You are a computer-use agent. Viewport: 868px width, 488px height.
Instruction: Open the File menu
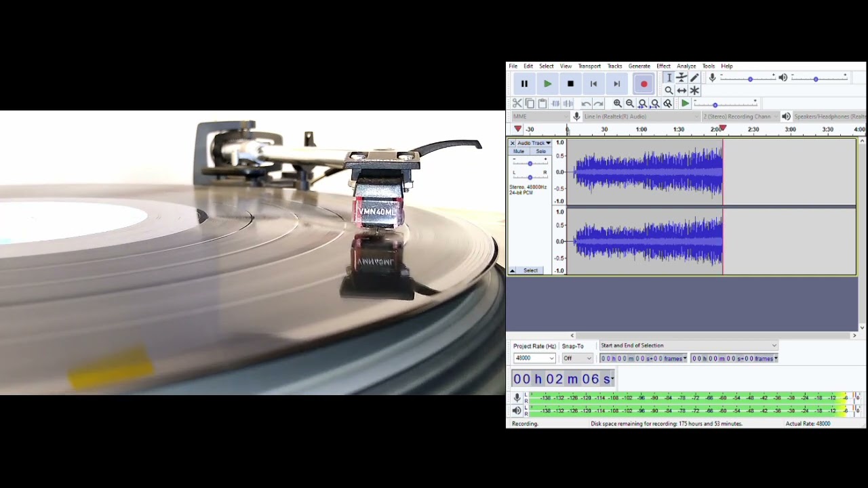tap(513, 66)
